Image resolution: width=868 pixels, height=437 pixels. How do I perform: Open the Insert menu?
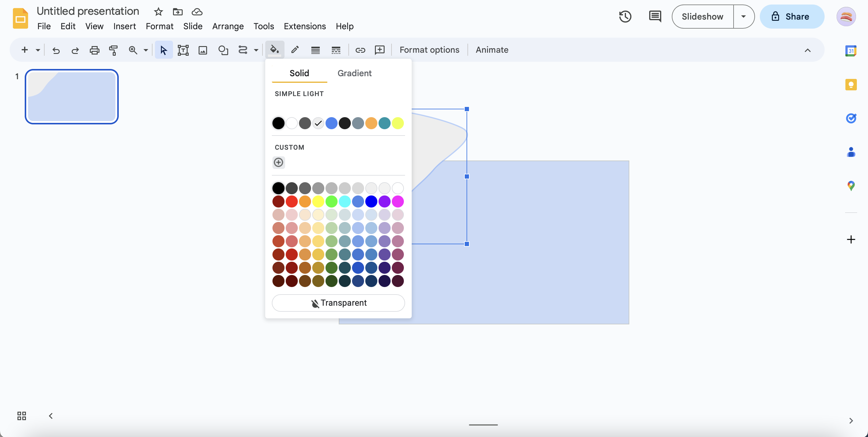(x=124, y=26)
